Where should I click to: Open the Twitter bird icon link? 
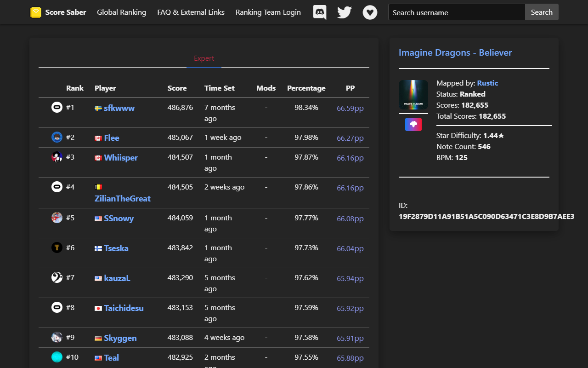[x=345, y=12]
